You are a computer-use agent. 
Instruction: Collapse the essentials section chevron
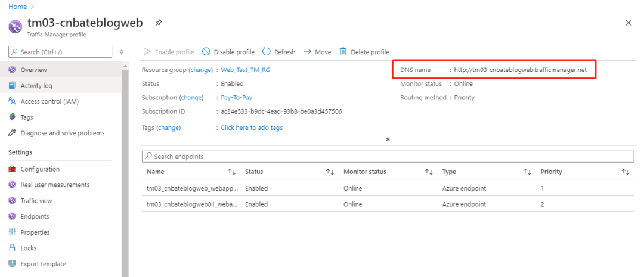coord(388,139)
